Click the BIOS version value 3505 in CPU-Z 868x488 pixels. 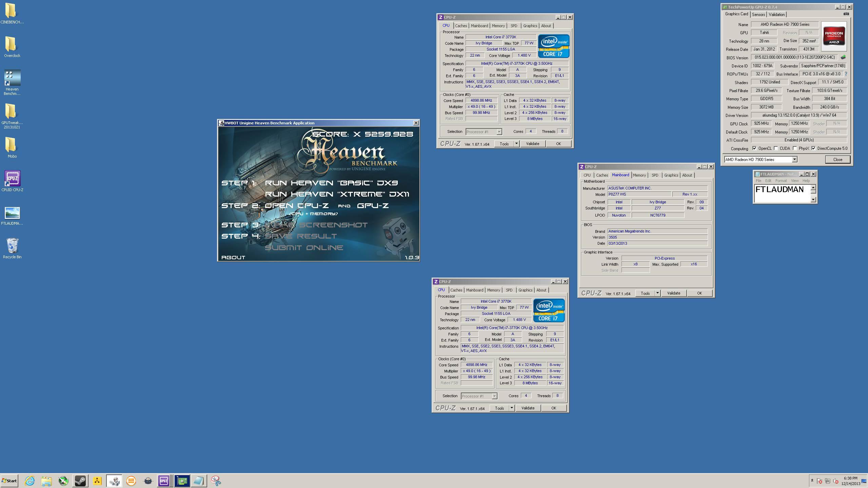point(657,237)
